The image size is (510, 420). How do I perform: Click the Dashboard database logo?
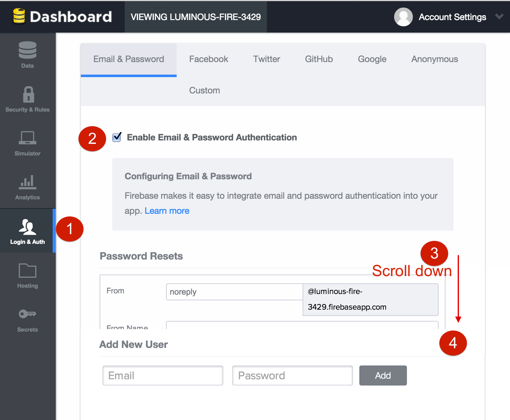click(x=19, y=16)
